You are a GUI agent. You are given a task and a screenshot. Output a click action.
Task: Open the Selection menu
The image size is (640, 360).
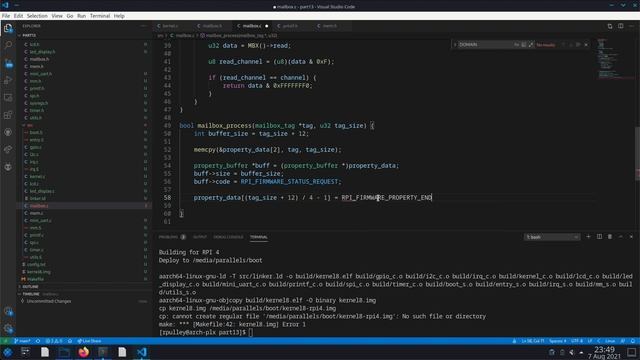[37, 16]
